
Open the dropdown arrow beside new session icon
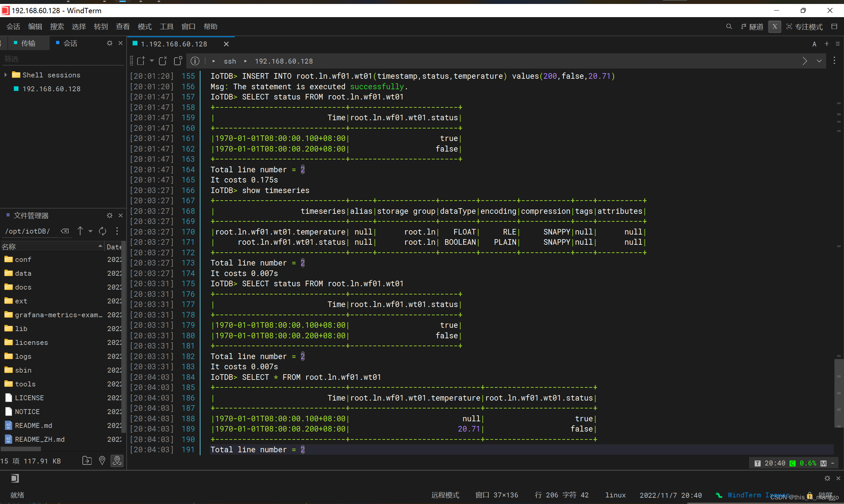click(152, 61)
